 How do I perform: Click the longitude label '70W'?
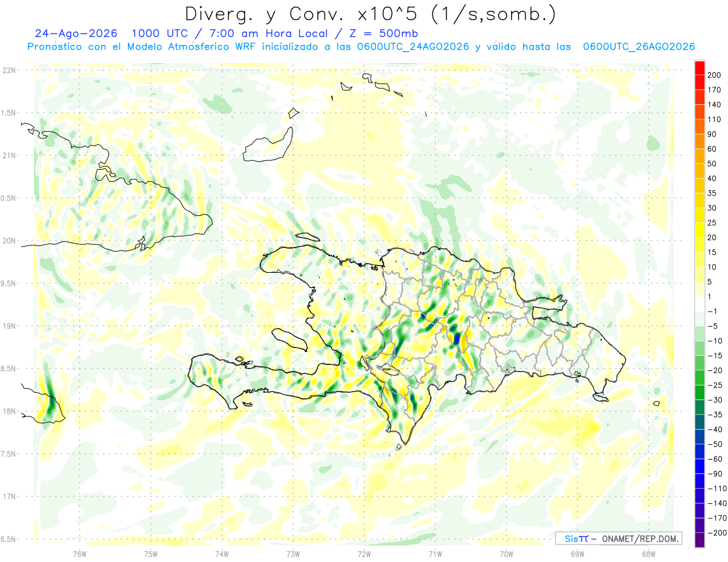point(507,554)
